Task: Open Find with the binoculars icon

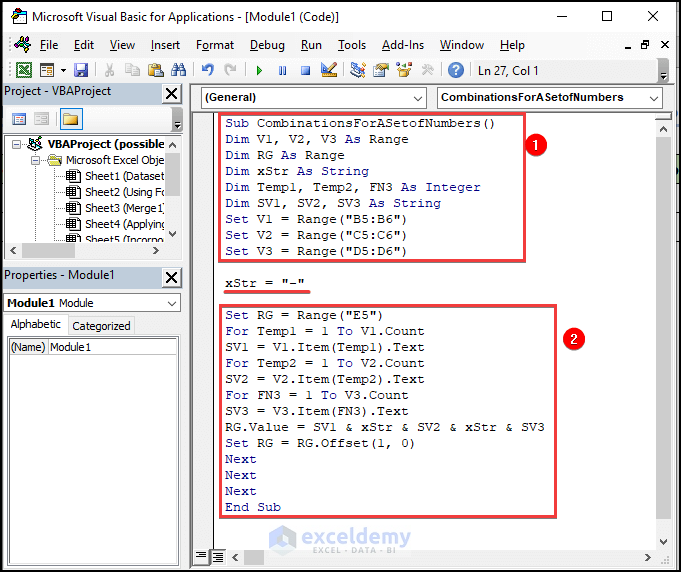Action: coord(179,70)
